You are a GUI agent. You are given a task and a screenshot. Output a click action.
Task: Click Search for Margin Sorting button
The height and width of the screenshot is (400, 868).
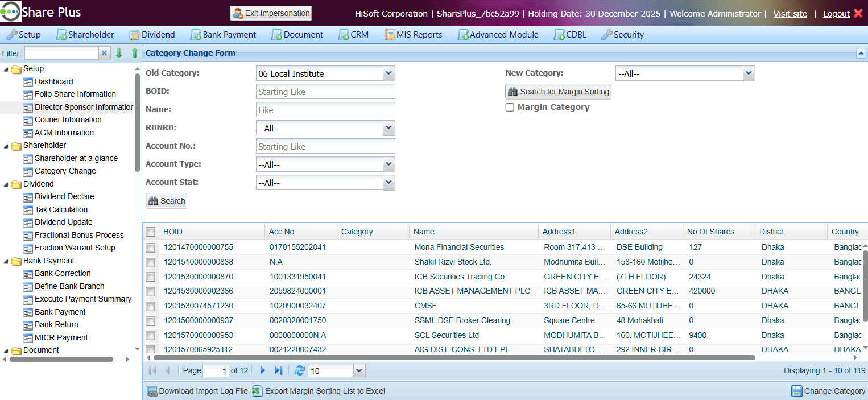point(558,92)
